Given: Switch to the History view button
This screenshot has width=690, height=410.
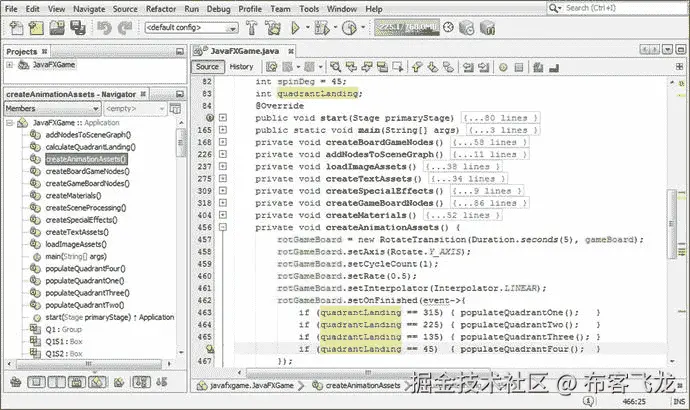Looking at the screenshot, I should point(242,66).
